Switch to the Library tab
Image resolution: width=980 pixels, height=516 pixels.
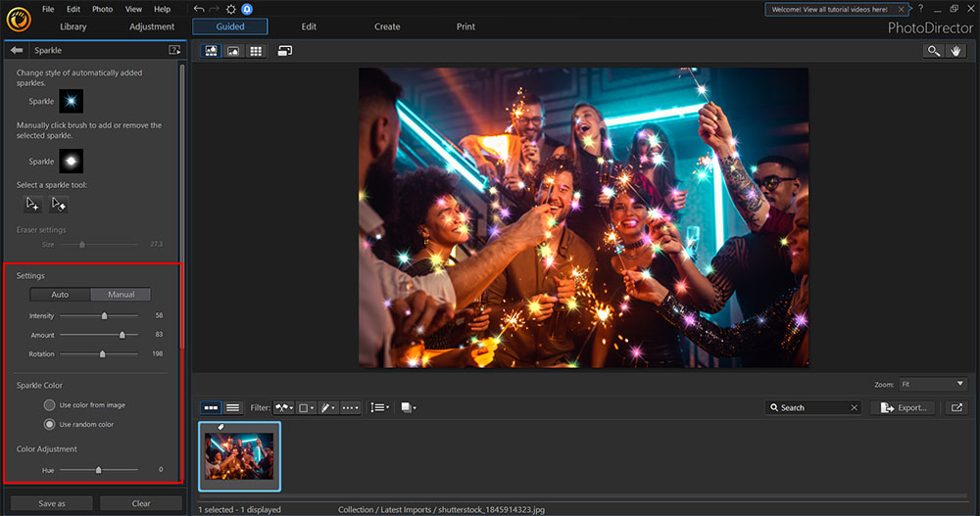73,26
